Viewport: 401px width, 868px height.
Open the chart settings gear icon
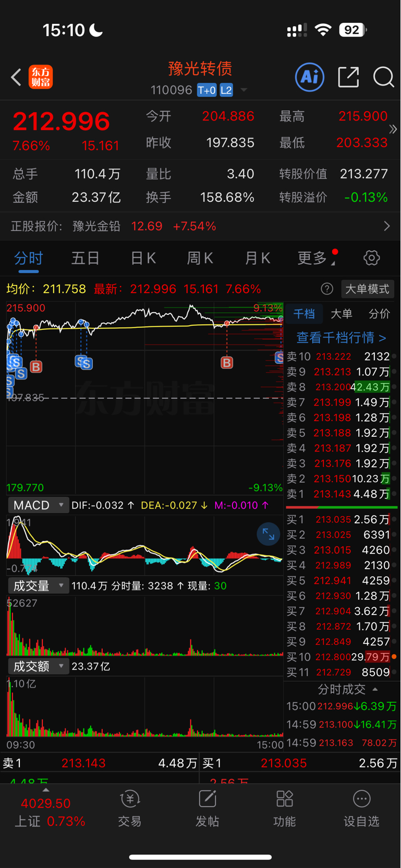[x=371, y=258]
